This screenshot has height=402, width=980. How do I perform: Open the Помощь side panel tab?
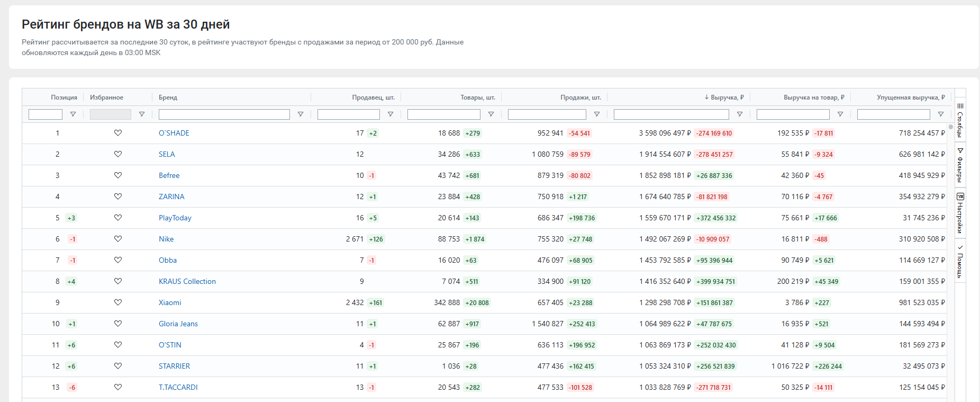coord(960,261)
